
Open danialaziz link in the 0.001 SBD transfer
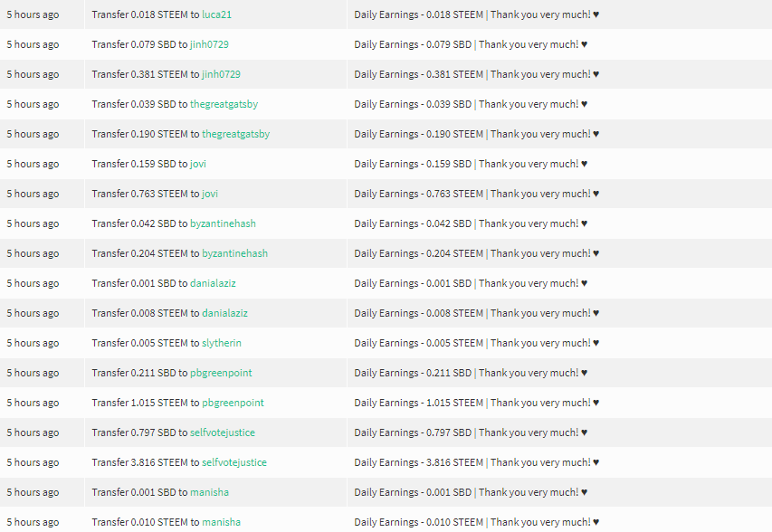tap(213, 283)
